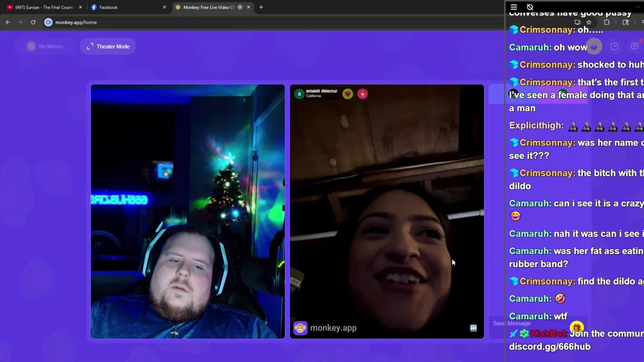644x362 pixels.
Task: Open the chat heart messages icon
Action: (635, 46)
